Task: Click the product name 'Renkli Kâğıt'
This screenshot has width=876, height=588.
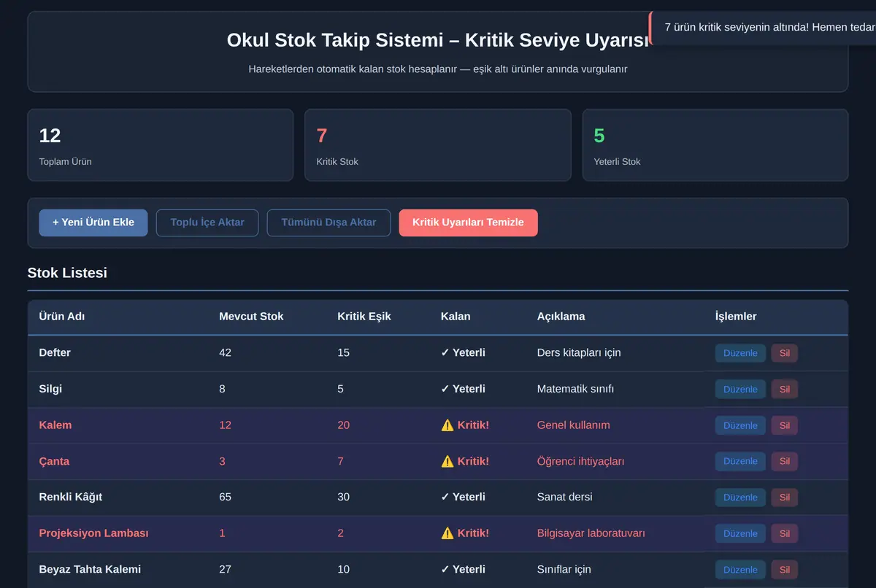Action: [71, 497]
